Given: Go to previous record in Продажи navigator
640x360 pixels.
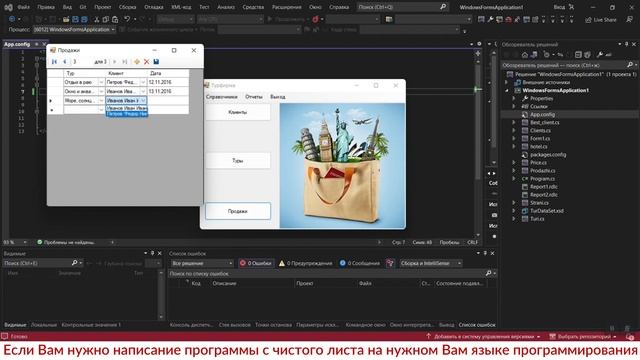Looking at the screenshot, I should tap(64, 62).
